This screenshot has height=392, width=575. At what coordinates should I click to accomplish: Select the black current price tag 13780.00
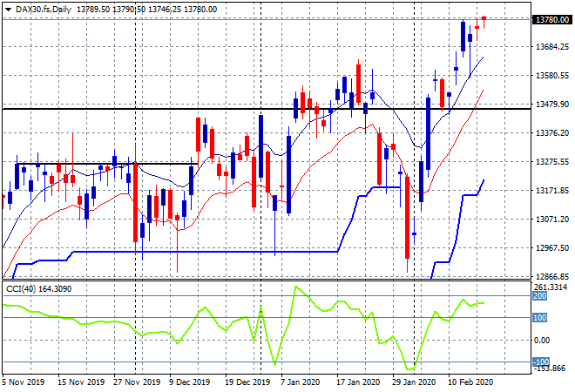point(551,19)
